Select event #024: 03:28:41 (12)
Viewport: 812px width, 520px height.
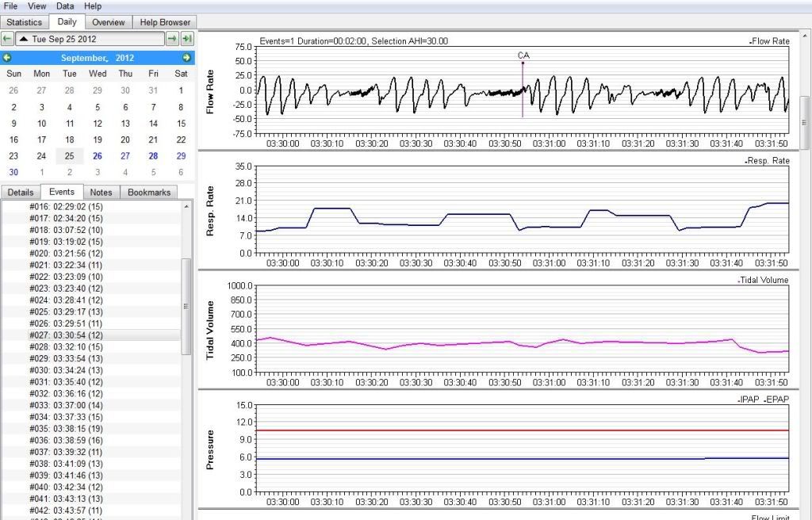pos(67,300)
